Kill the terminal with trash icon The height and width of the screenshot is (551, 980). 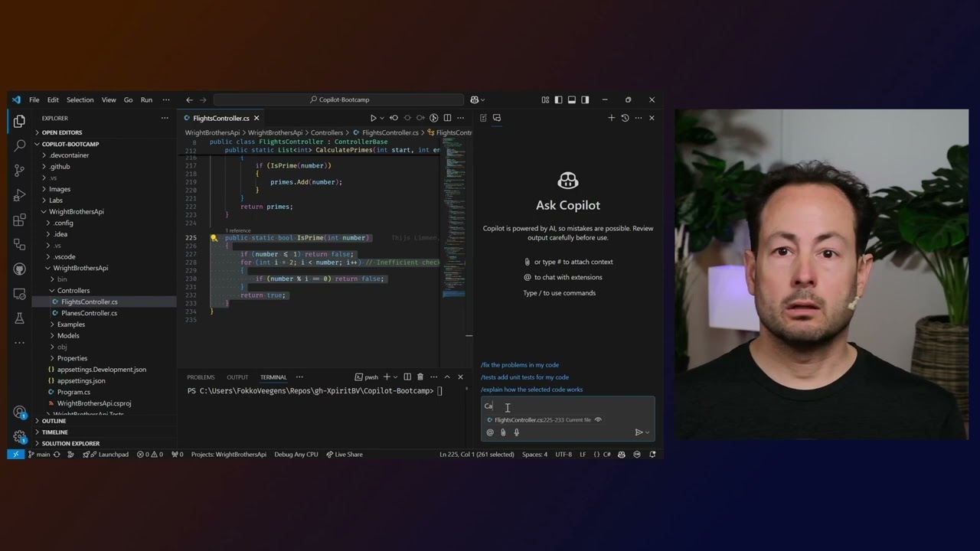420,377
